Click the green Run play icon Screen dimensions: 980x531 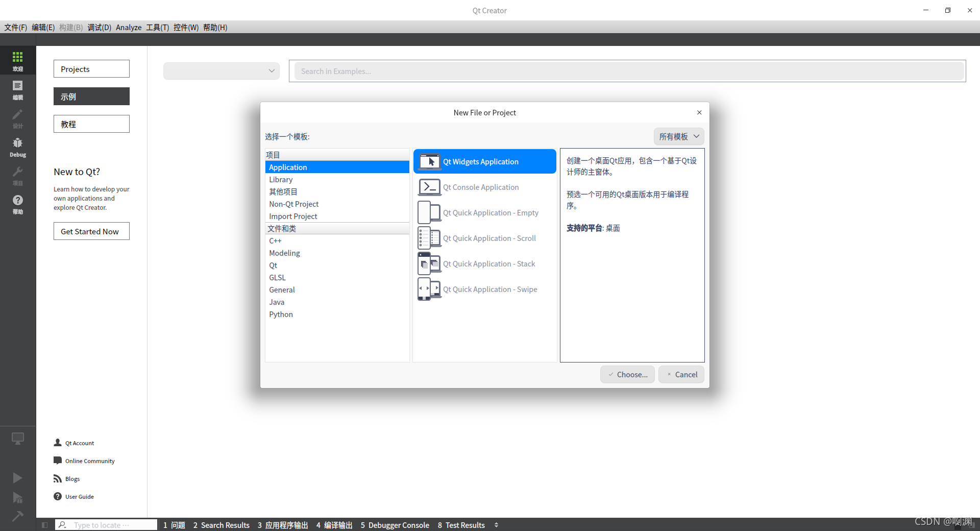(x=18, y=477)
